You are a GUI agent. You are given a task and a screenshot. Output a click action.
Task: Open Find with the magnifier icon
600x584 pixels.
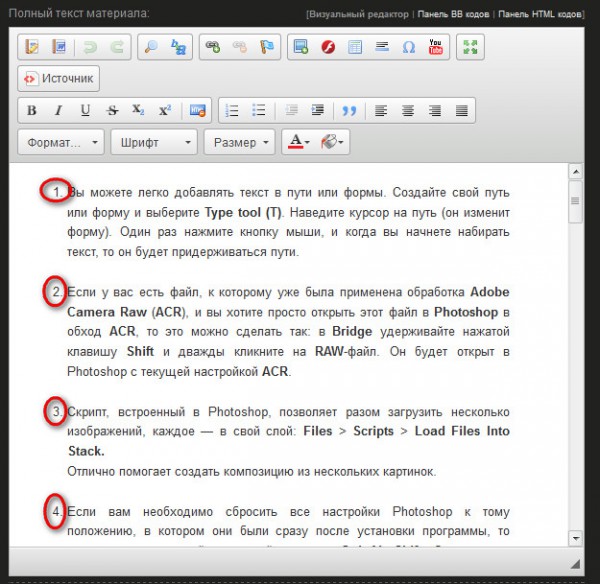click(151, 47)
